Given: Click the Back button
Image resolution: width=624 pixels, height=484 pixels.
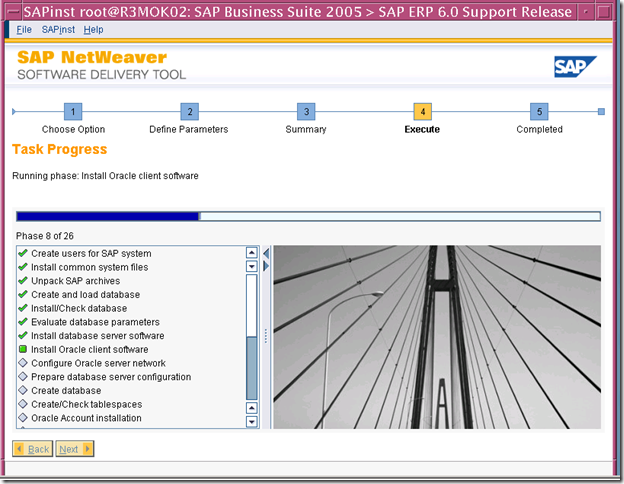Looking at the screenshot, I should (33, 449).
